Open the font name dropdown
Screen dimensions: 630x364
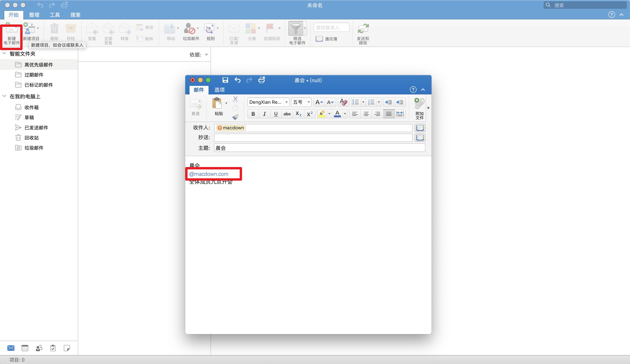(x=287, y=102)
